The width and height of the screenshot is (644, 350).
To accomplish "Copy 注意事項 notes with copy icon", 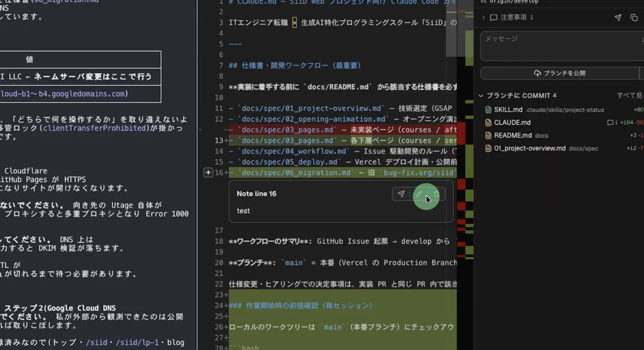I will tap(634, 17).
